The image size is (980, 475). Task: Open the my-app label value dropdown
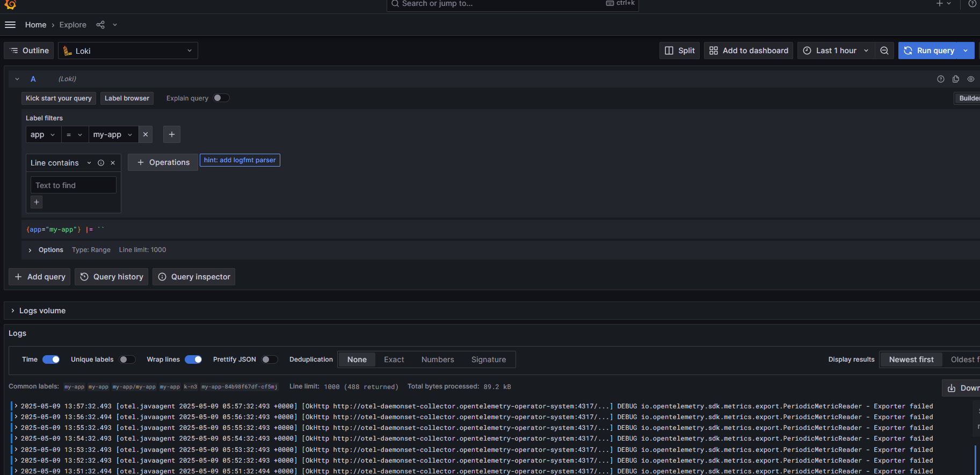(x=113, y=134)
